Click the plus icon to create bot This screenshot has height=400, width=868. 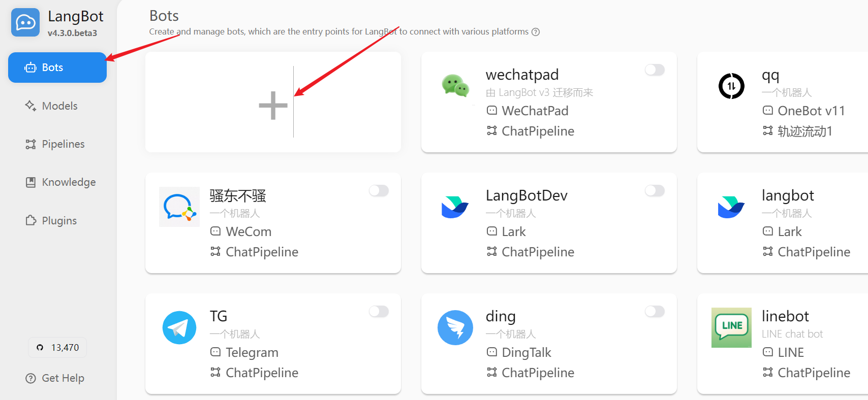pos(273,106)
